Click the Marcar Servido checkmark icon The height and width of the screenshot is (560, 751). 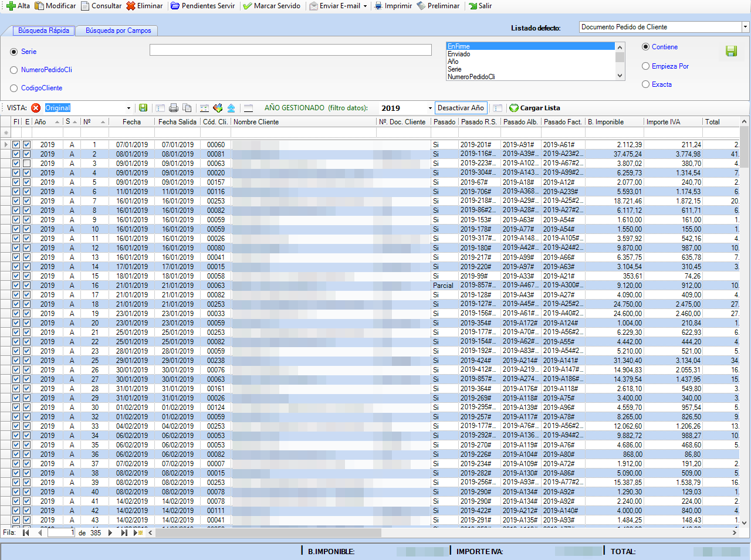pyautogui.click(x=248, y=6)
